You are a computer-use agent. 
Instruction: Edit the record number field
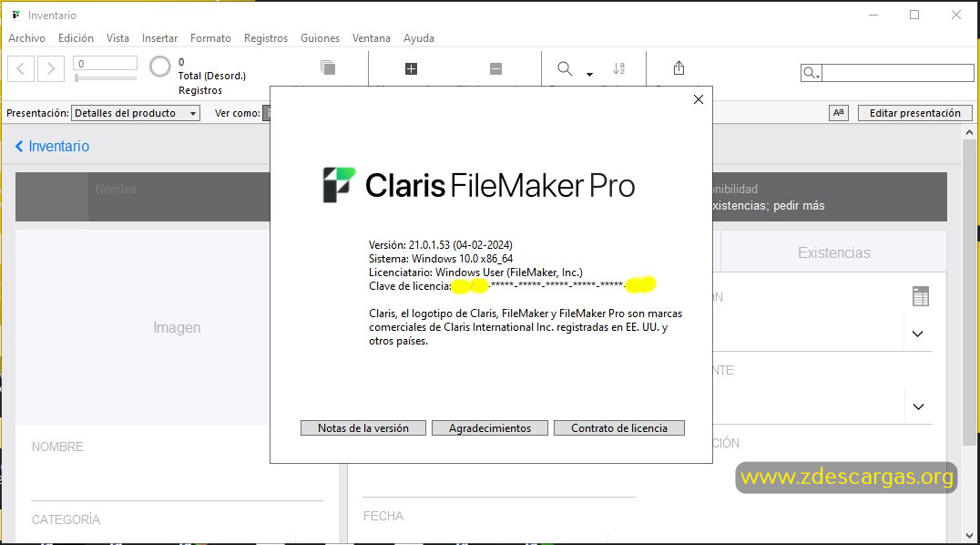coord(105,63)
